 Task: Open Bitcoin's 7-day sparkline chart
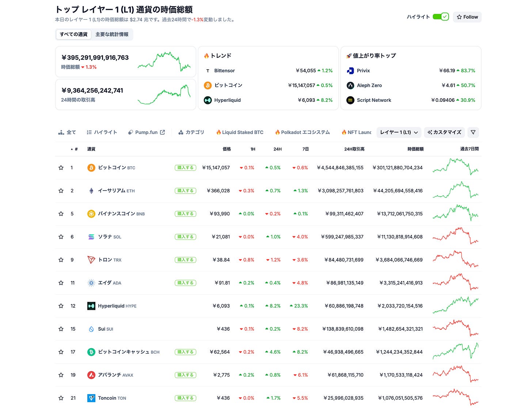coord(455,166)
